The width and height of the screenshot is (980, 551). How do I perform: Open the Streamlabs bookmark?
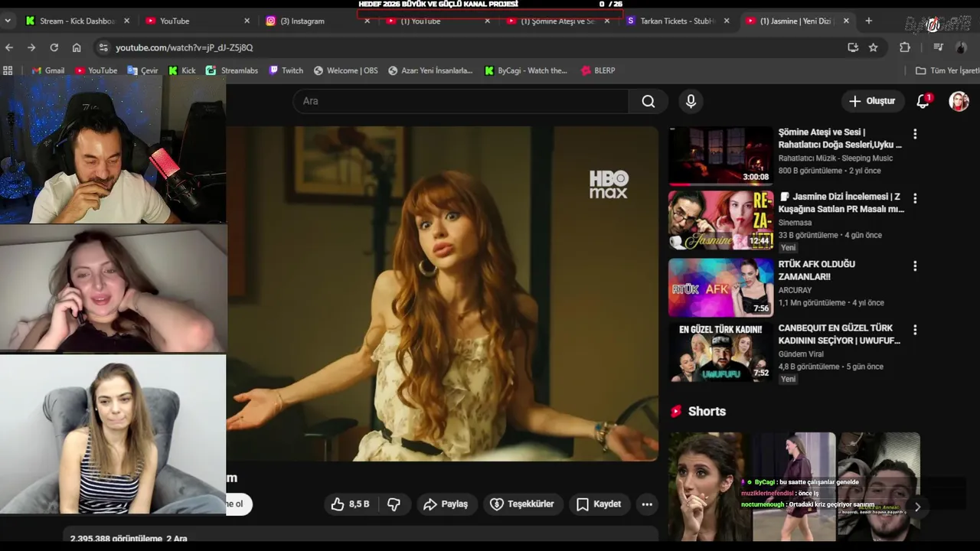tap(232, 70)
